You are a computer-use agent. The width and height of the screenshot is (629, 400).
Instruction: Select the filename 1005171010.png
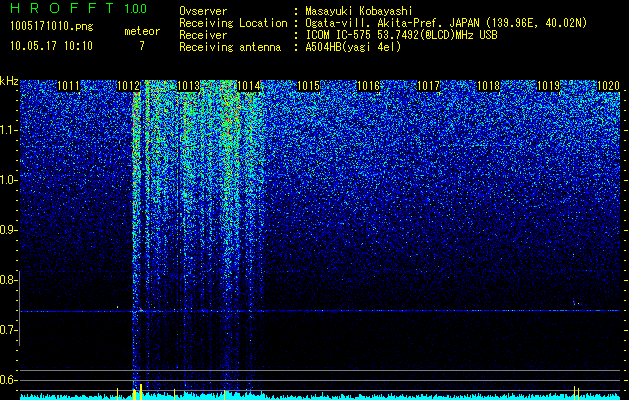click(51, 26)
